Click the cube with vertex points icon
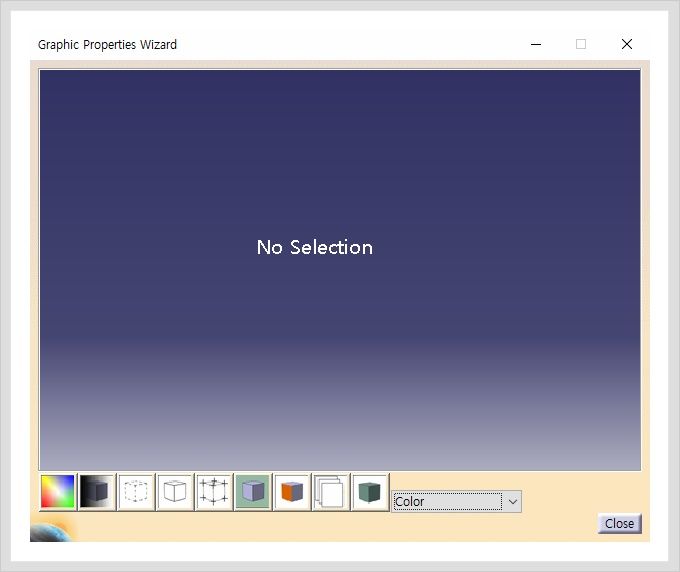680x572 pixels. pos(214,492)
